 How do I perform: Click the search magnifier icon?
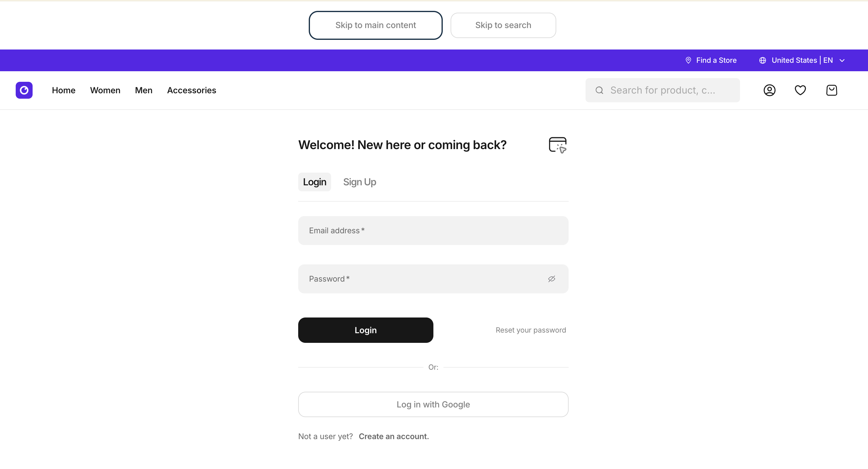tap(599, 90)
